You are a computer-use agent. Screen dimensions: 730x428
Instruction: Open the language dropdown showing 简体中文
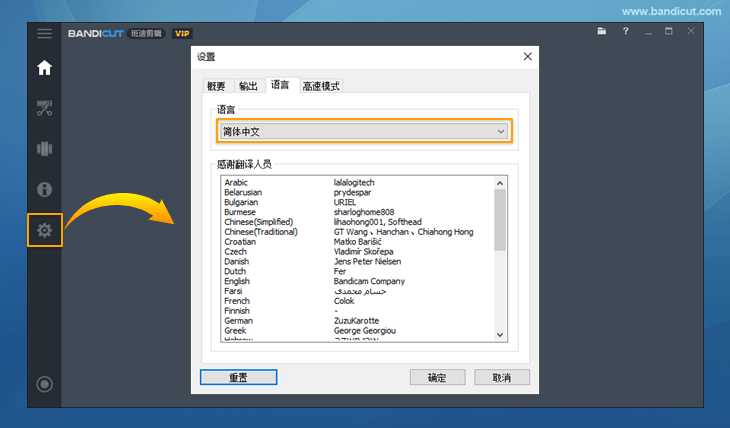point(364,131)
